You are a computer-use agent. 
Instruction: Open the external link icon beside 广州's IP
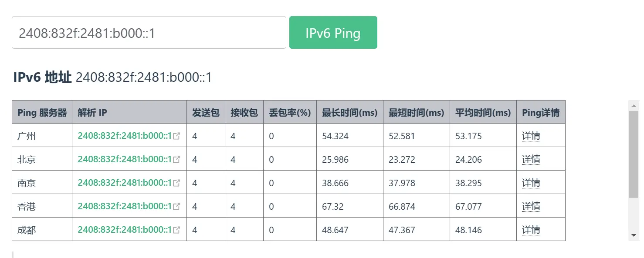pyautogui.click(x=176, y=135)
